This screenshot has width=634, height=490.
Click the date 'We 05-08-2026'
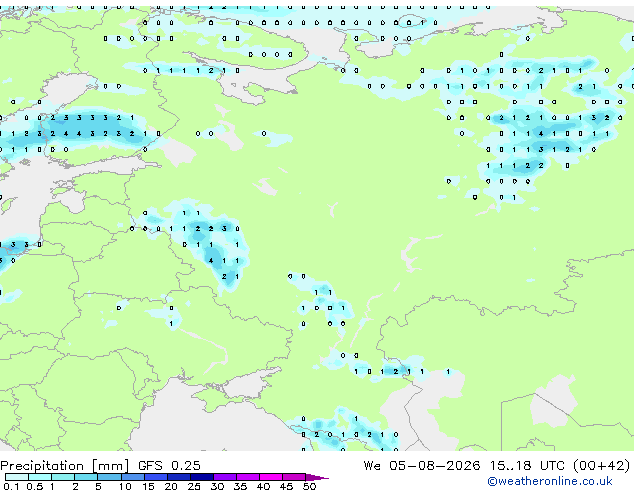coord(422,466)
